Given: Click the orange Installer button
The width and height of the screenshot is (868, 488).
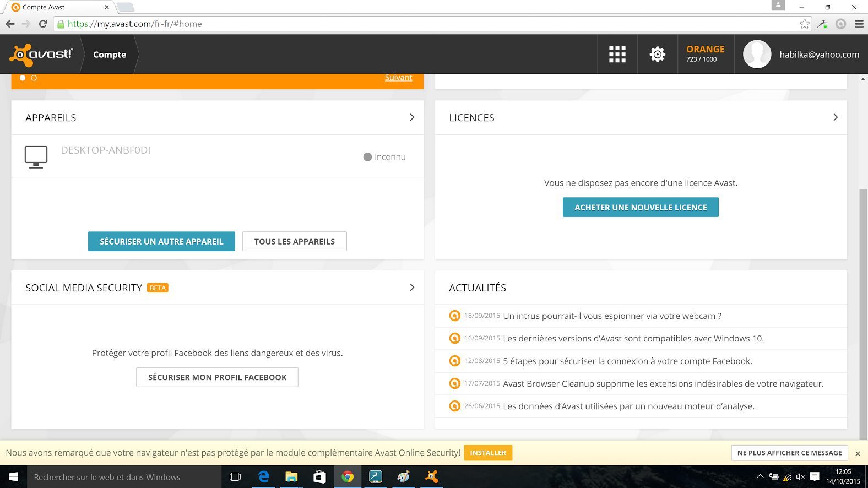Looking at the screenshot, I should 488,453.
